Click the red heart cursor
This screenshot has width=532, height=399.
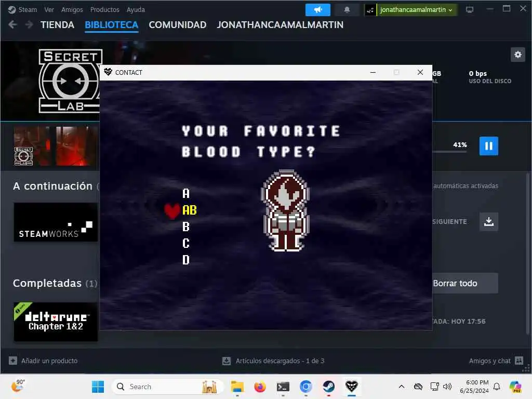tap(172, 211)
